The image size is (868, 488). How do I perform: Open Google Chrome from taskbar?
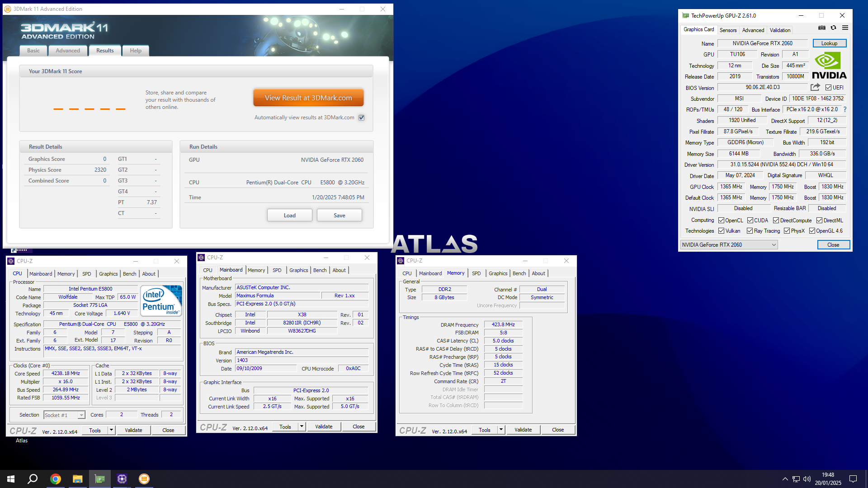pyautogui.click(x=56, y=479)
